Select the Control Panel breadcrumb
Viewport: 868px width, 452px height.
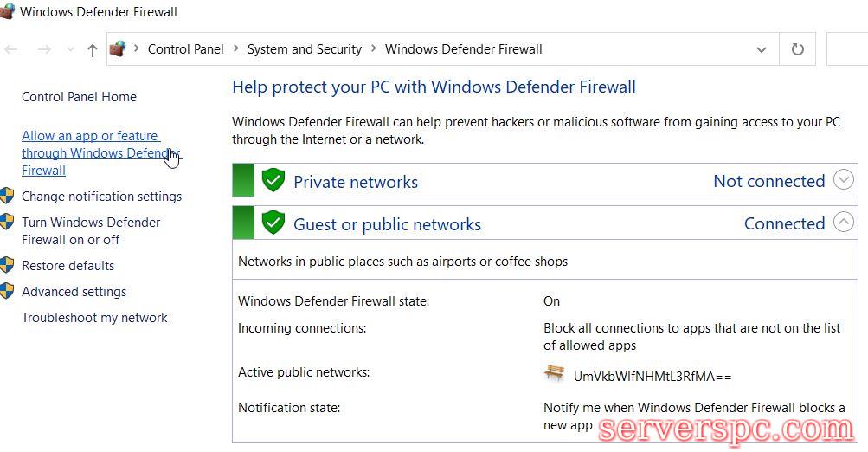(x=185, y=49)
